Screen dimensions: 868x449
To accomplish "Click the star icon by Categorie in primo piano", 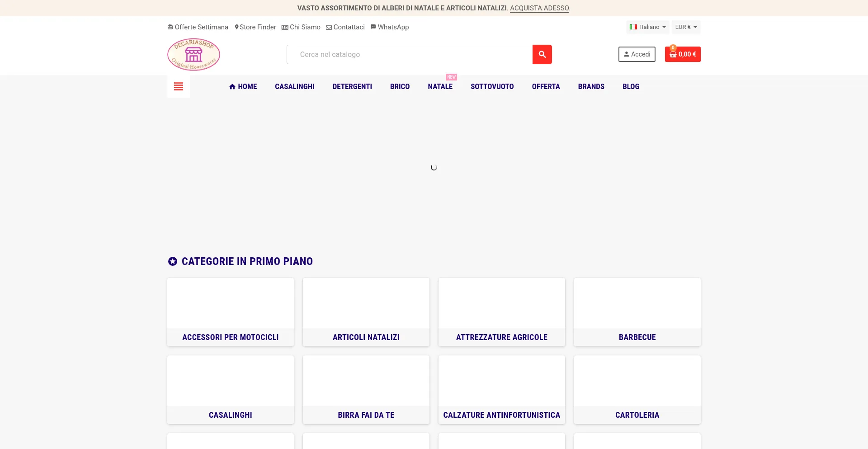I will 173,261.
